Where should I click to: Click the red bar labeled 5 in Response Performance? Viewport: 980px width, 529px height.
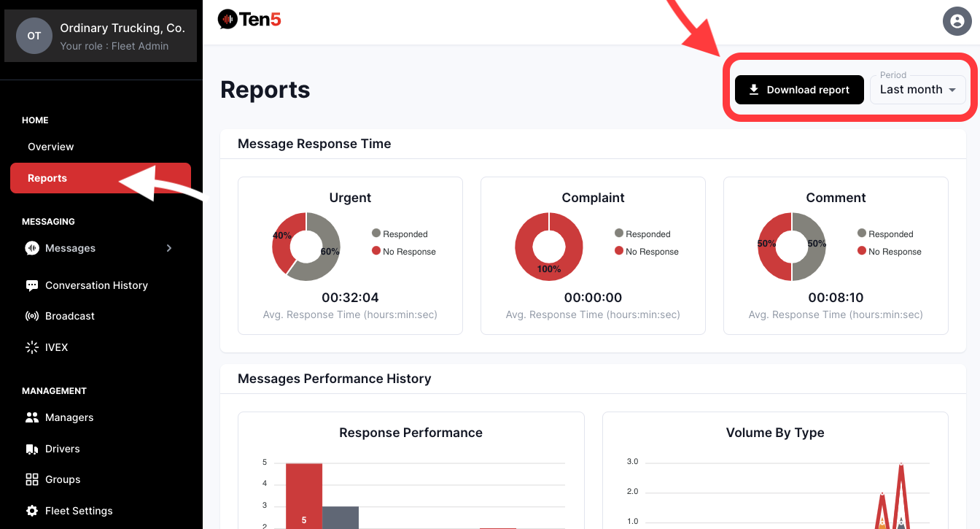[x=304, y=496]
